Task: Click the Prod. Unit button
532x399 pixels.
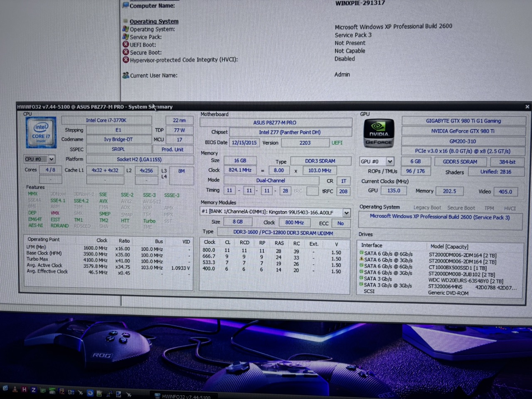Action: click(x=172, y=149)
